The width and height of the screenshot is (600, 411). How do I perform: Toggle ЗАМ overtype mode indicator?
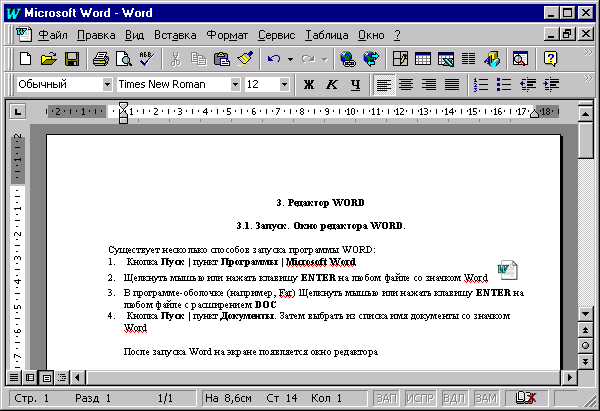pyautogui.click(x=486, y=398)
